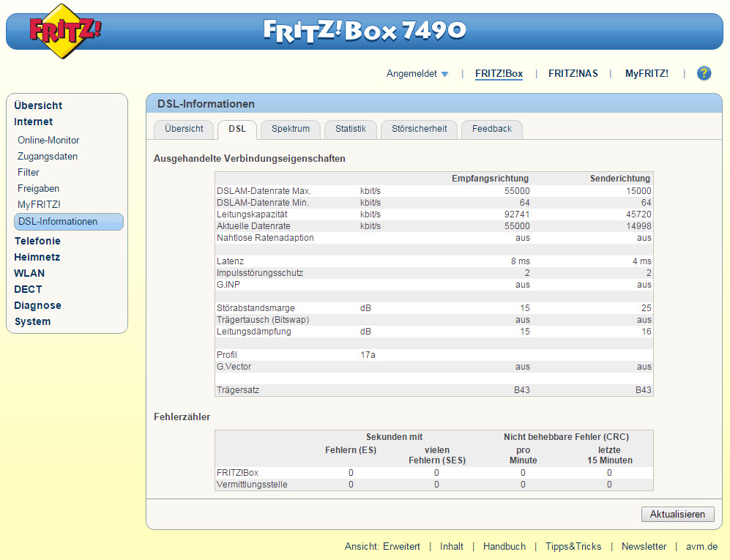Open the Inhalt footer link
This screenshot has width=730, height=560.
[x=452, y=547]
